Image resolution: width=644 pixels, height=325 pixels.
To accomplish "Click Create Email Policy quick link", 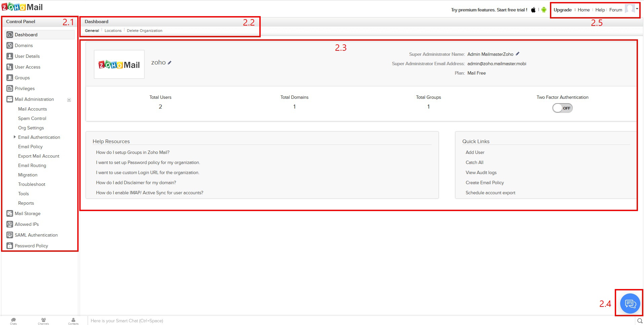I will pos(485,182).
